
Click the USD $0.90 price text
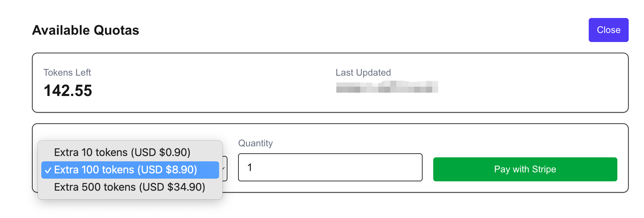161,152
